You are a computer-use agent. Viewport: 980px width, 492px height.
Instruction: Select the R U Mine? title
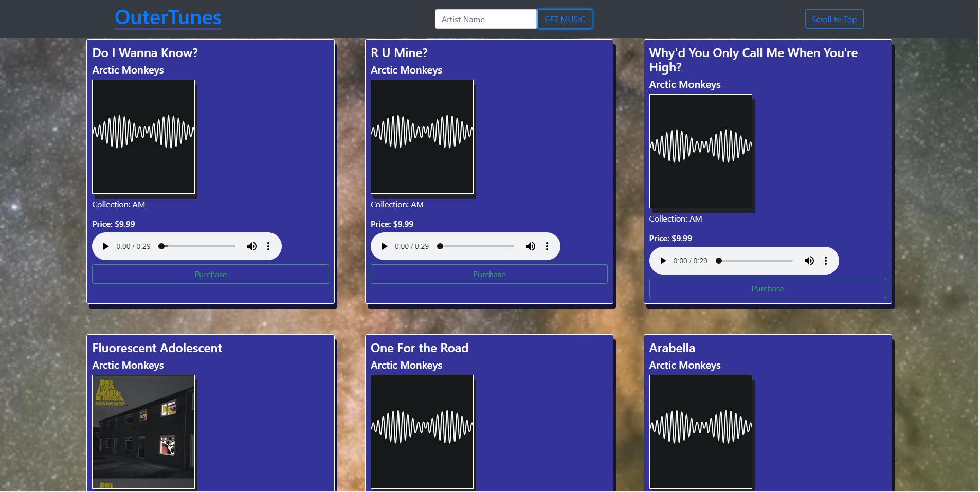coord(399,53)
